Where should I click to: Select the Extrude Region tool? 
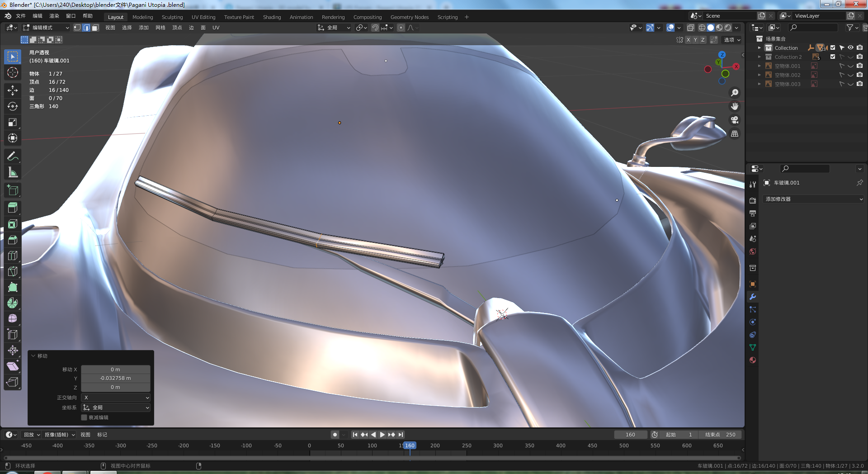tap(13, 208)
